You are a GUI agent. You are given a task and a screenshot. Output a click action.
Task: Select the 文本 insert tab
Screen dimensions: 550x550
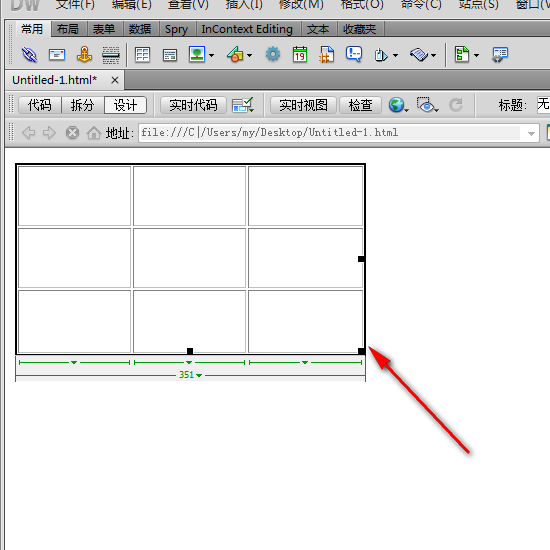318,29
